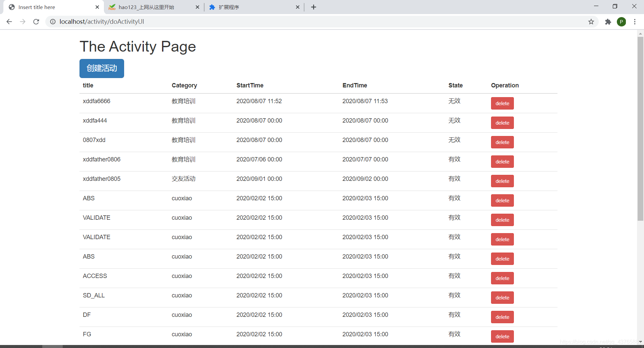
Task: Click start time '2020/08/07 11:52'
Action: 259,101
